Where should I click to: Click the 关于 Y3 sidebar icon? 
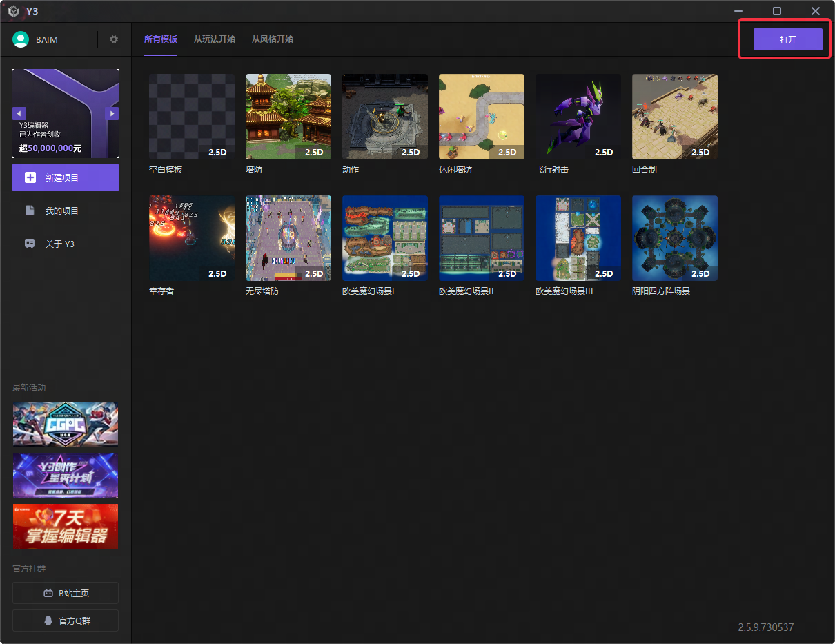[30, 244]
